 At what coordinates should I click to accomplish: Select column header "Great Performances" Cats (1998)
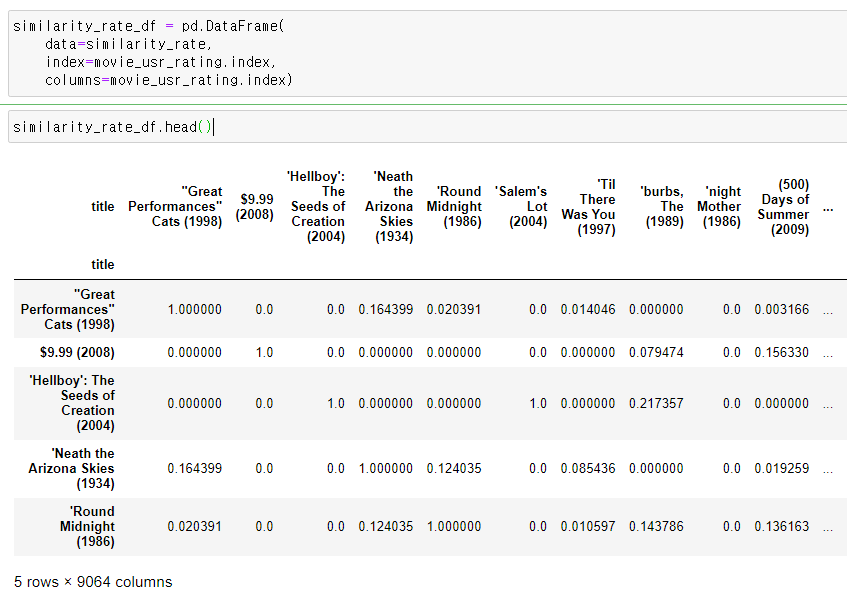click(175, 206)
